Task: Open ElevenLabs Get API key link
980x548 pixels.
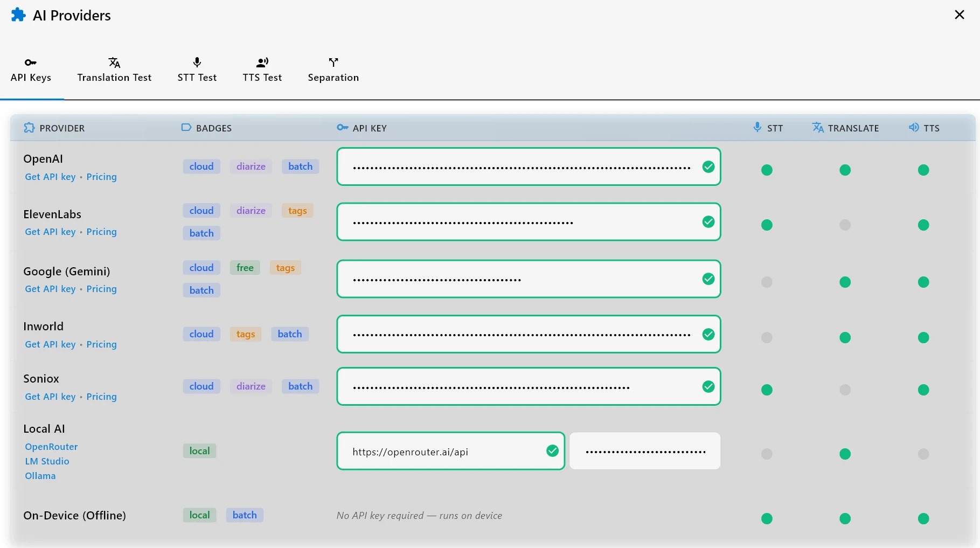Action: (50, 232)
